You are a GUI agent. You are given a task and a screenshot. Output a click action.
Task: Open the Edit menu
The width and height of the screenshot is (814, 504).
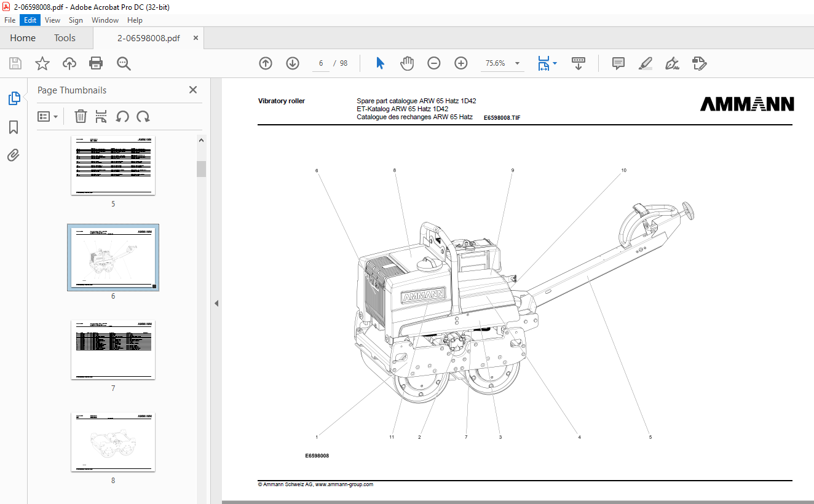[30, 20]
